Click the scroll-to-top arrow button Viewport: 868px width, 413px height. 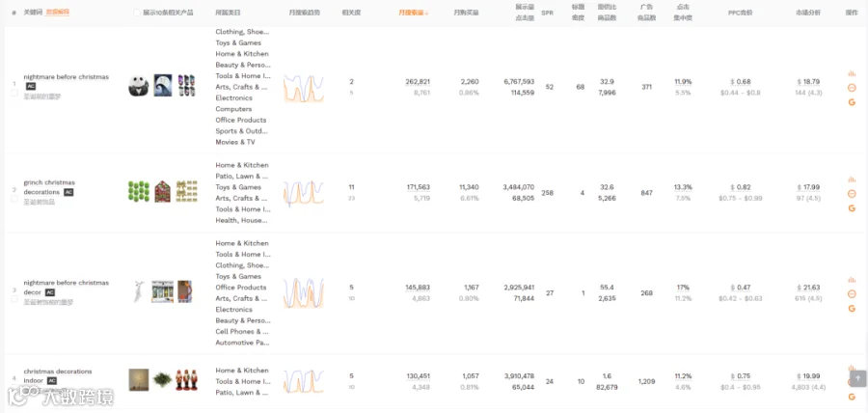point(858,378)
